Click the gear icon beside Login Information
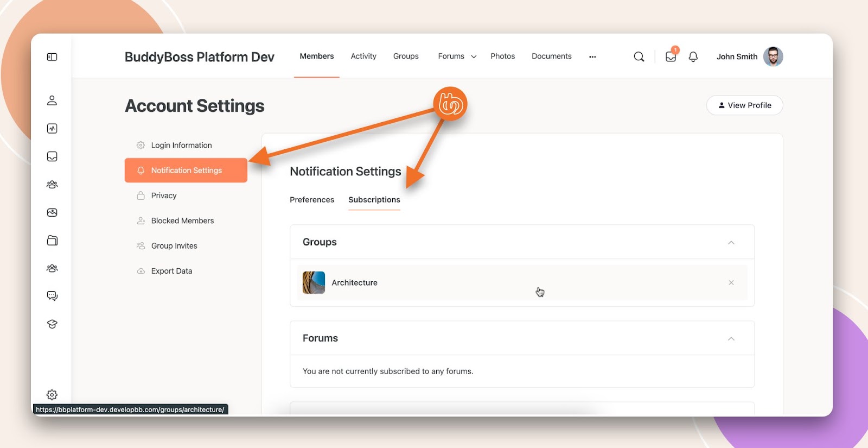The image size is (868, 448). [x=141, y=146]
